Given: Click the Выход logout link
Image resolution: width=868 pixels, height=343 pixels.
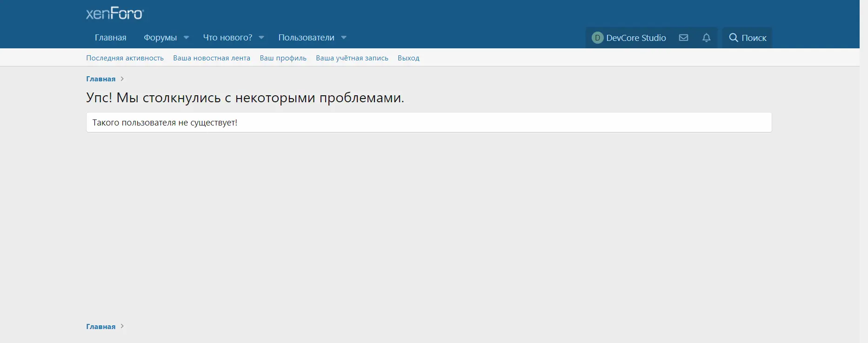Looking at the screenshot, I should click(408, 58).
